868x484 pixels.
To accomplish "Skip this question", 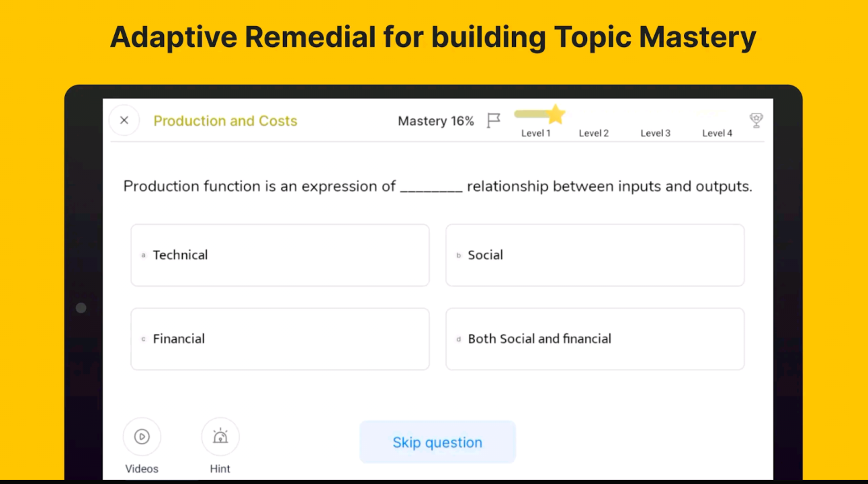I will (x=437, y=442).
